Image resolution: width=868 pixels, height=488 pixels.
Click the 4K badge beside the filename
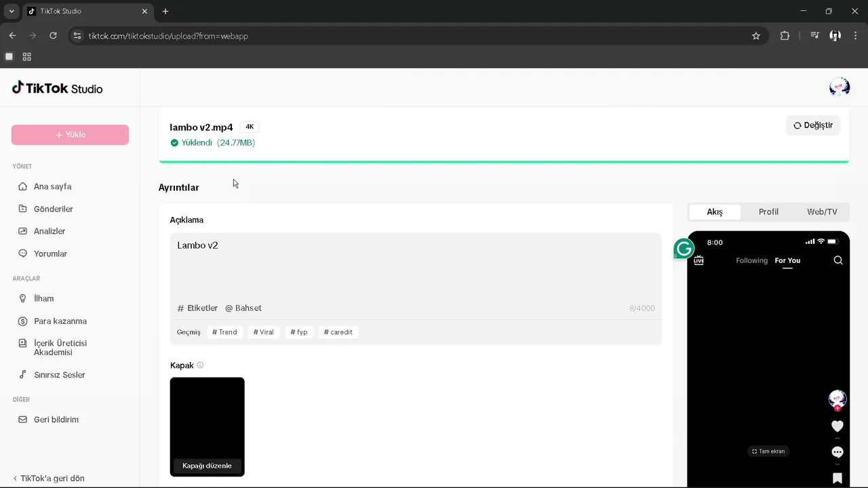coord(250,127)
